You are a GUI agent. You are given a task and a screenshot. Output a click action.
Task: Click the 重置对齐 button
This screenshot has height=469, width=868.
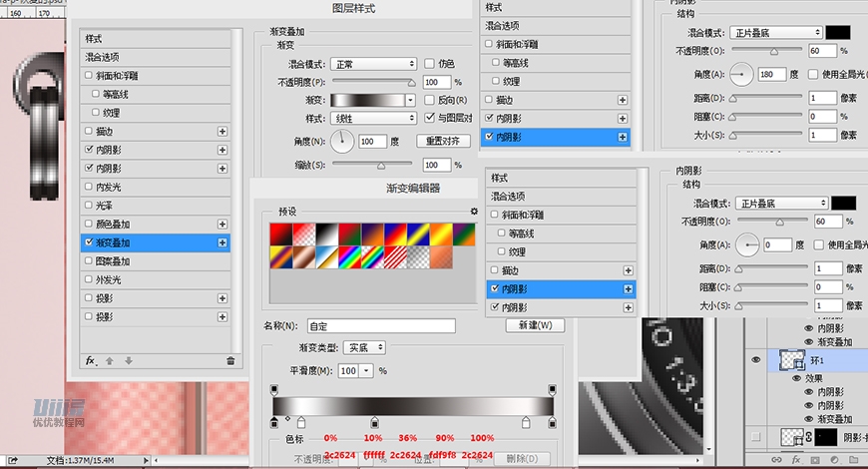[x=443, y=141]
